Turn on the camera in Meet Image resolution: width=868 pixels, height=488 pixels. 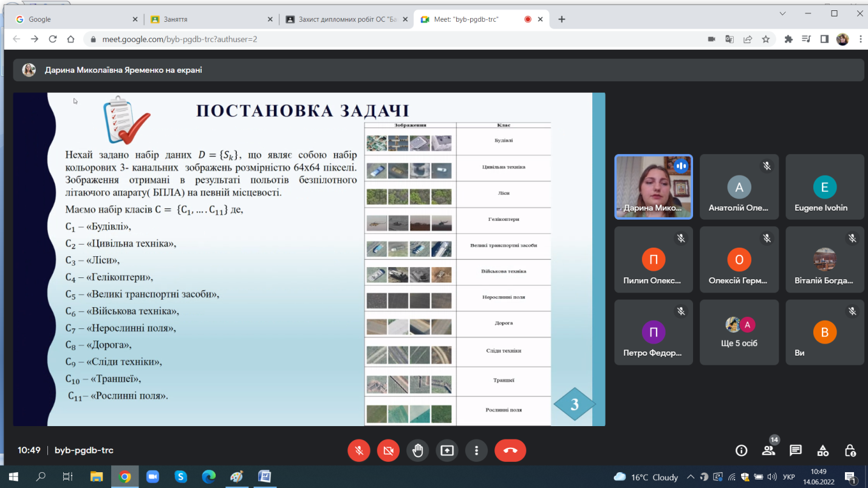(388, 450)
